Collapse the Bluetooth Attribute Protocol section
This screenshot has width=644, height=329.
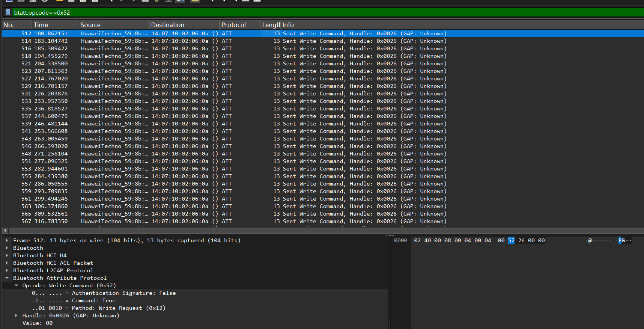tap(7, 278)
